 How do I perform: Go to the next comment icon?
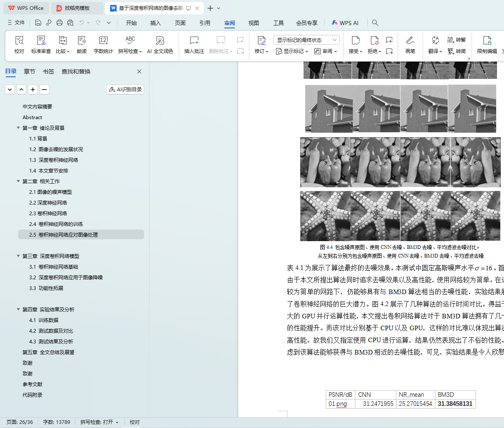[x=241, y=51]
